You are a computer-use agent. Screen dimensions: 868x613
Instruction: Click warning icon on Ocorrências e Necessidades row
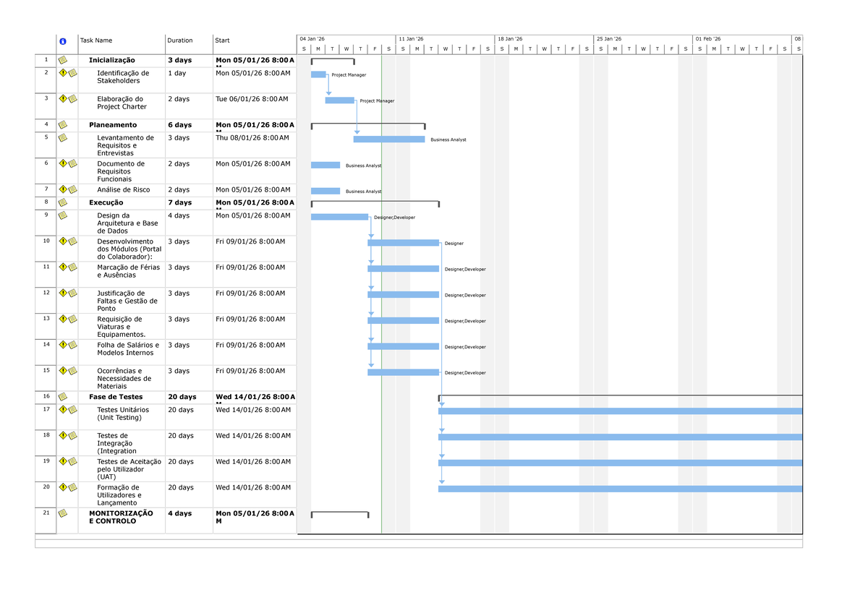[x=63, y=371]
